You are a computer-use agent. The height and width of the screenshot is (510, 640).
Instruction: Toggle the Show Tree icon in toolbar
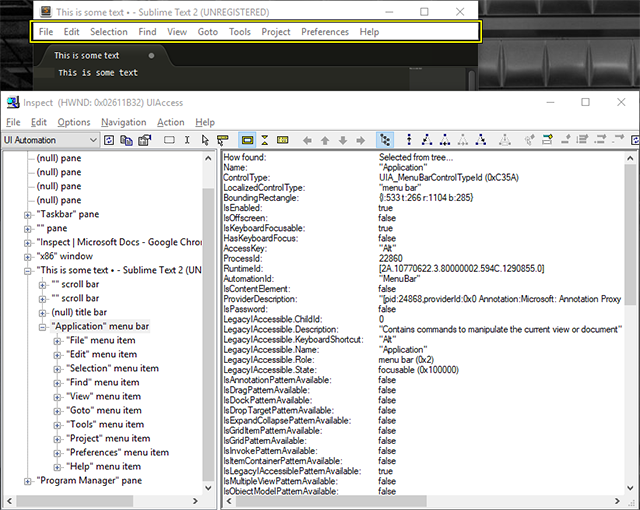pos(385,140)
